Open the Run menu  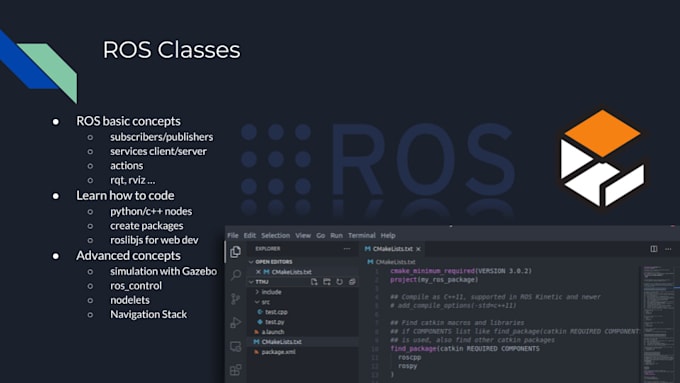pos(337,235)
